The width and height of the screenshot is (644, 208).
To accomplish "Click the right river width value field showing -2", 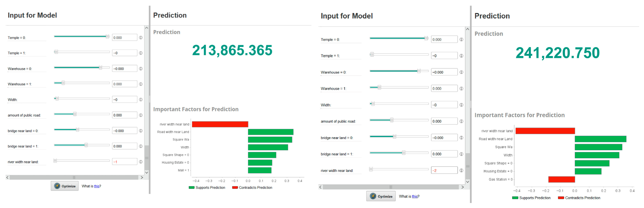I will tap(444, 170).
